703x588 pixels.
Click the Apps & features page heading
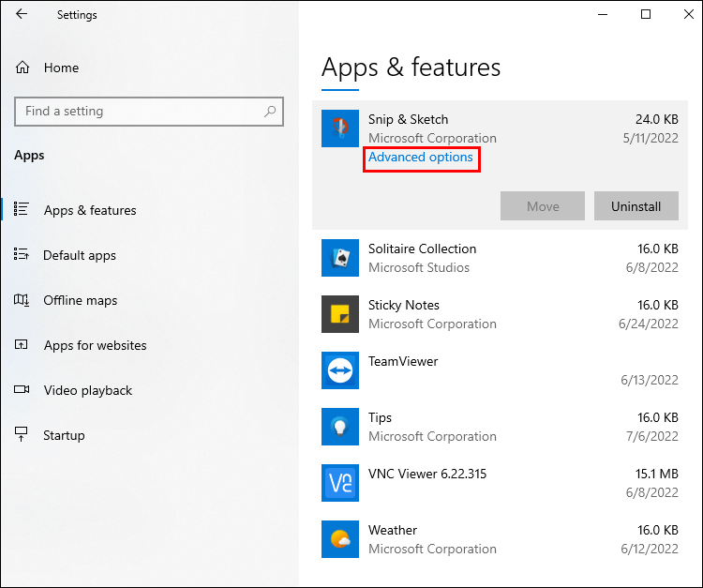411,68
